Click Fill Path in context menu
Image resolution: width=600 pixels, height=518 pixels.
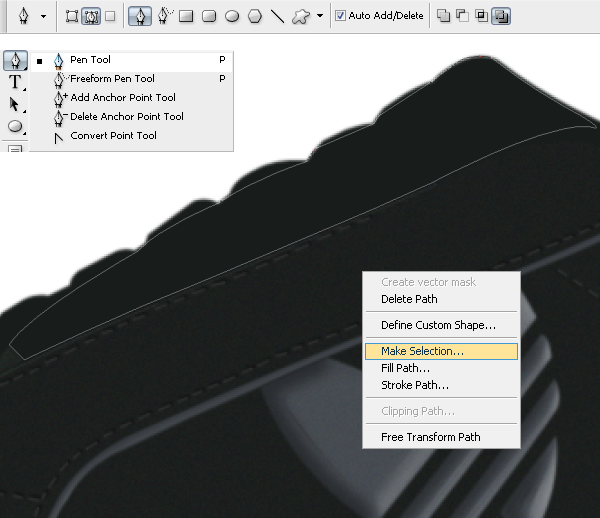tap(441, 368)
